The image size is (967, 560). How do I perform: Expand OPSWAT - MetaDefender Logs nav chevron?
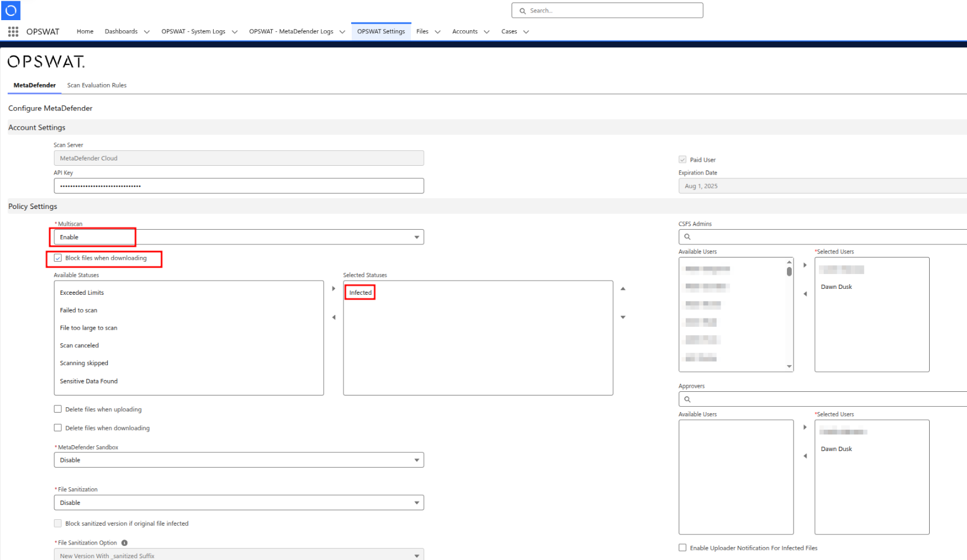click(342, 32)
